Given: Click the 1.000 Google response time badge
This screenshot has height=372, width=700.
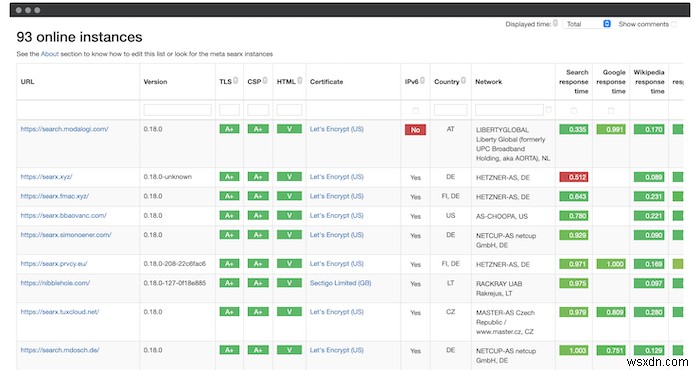Looking at the screenshot, I should pos(611,264).
